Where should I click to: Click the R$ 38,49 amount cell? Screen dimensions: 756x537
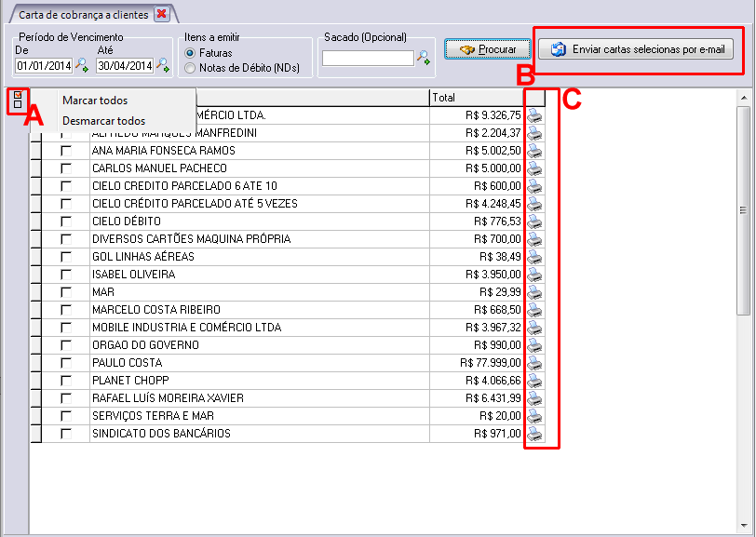pyautogui.click(x=477, y=257)
